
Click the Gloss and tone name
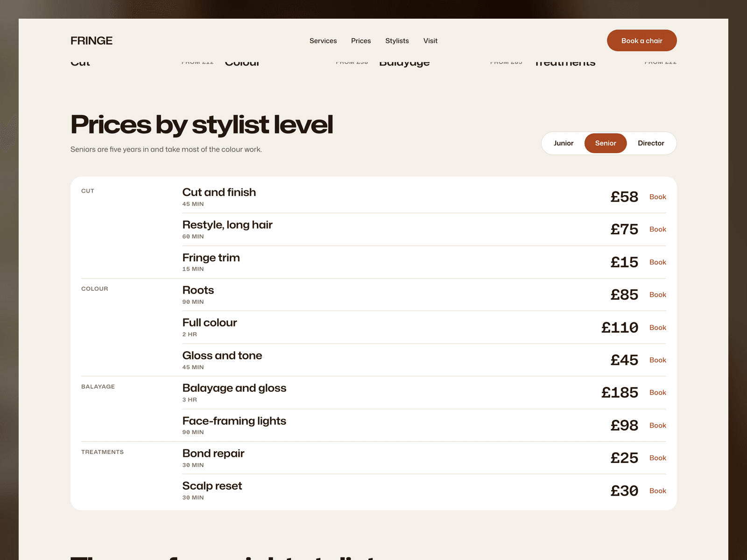(x=222, y=356)
